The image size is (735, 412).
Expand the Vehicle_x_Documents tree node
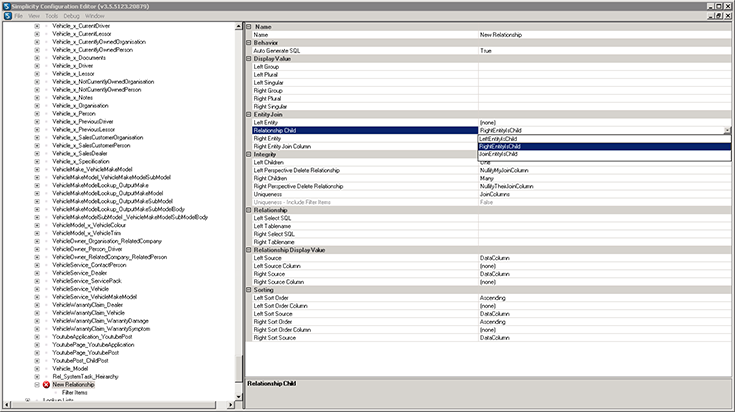37,58
